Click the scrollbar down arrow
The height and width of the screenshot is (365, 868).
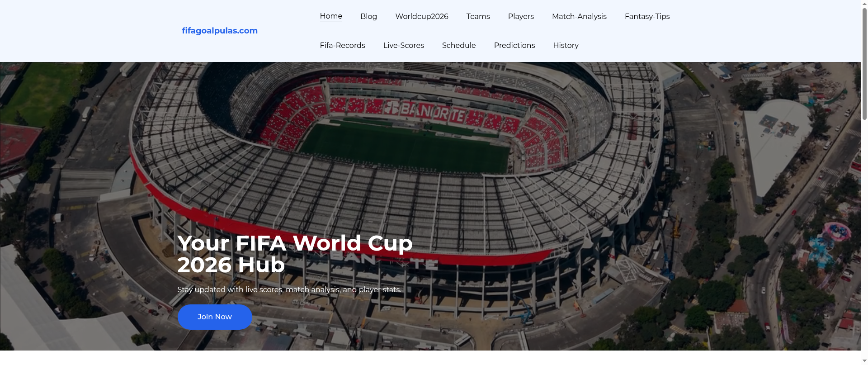point(864,361)
